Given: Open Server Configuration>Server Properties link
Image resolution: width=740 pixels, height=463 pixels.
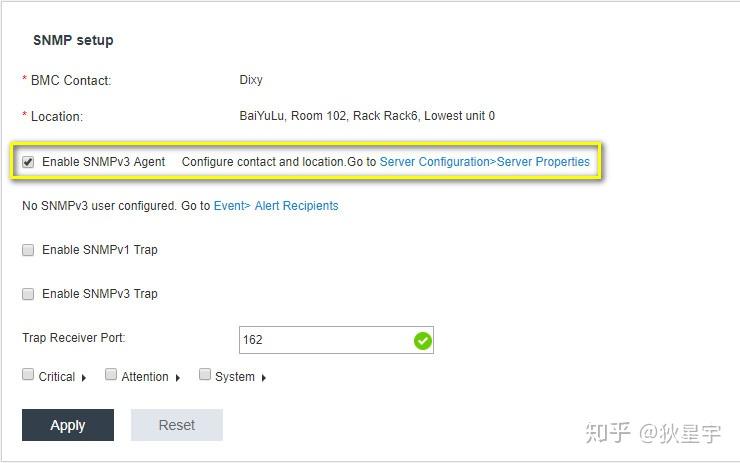Looking at the screenshot, I should 485,162.
